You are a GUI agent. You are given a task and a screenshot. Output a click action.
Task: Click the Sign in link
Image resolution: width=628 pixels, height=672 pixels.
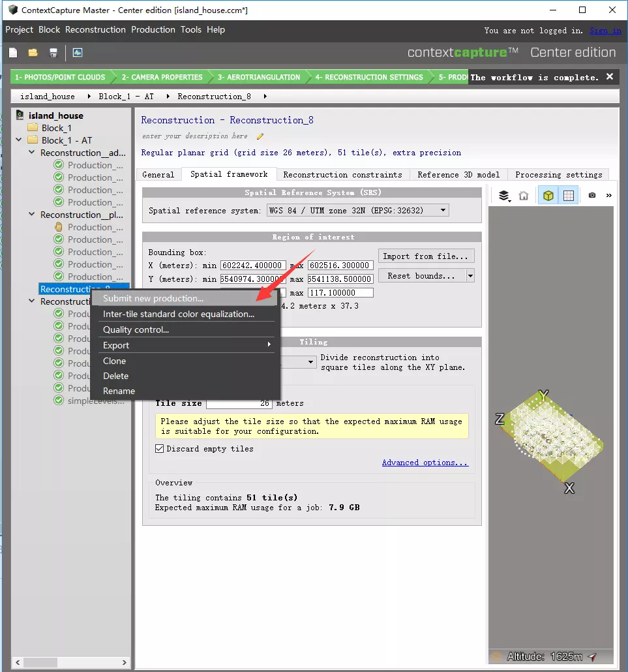click(x=605, y=31)
